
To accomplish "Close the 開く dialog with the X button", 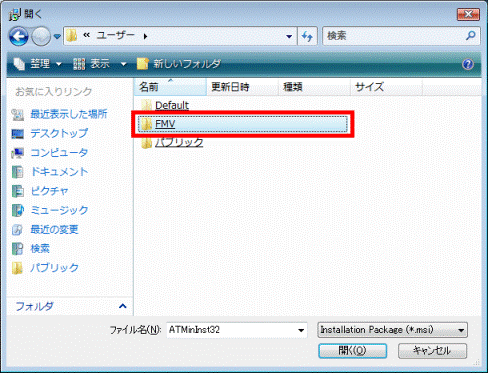I will (468, 14).
